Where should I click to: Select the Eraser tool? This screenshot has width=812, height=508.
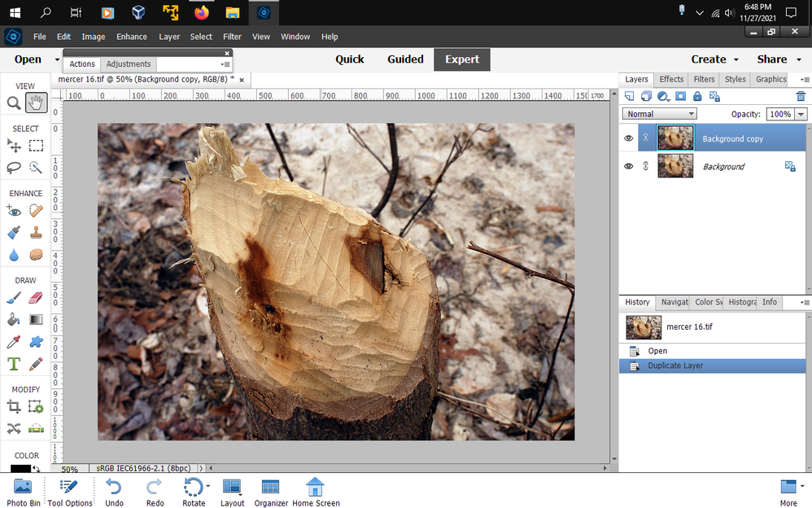tap(36, 298)
